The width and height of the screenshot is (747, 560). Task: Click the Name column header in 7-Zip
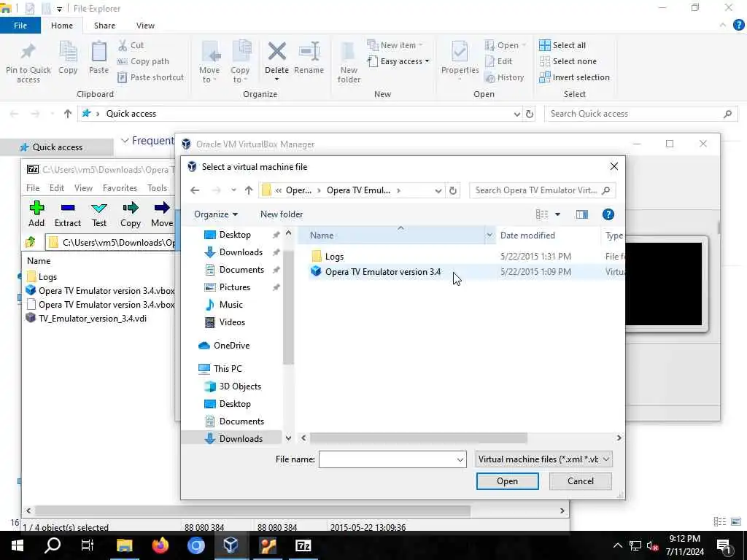39,261
